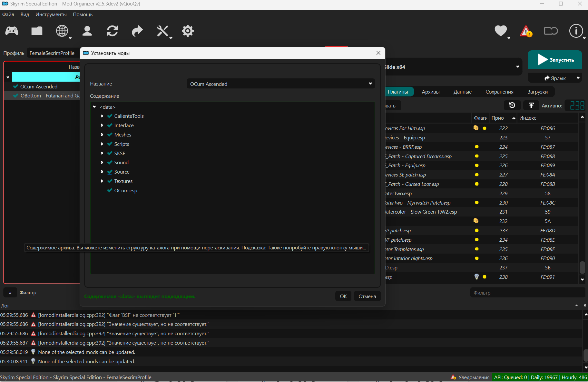588x382 pixels.
Task: Toggle the OCum.esp file checkbox
Action: (110, 191)
